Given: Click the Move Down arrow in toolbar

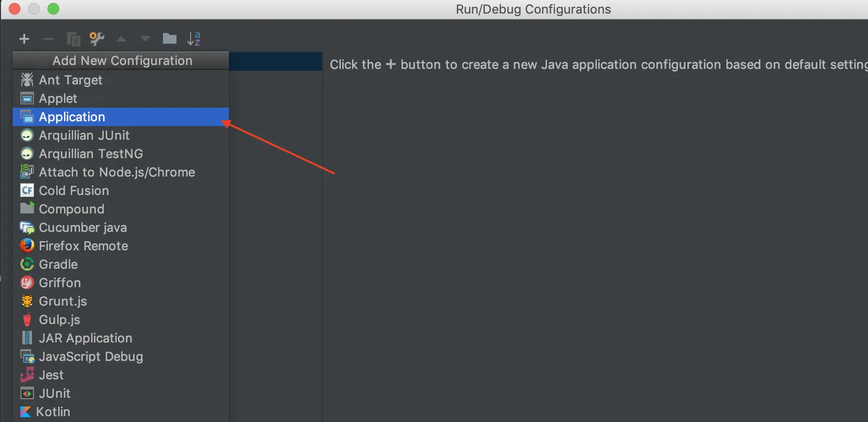Looking at the screenshot, I should (x=145, y=39).
